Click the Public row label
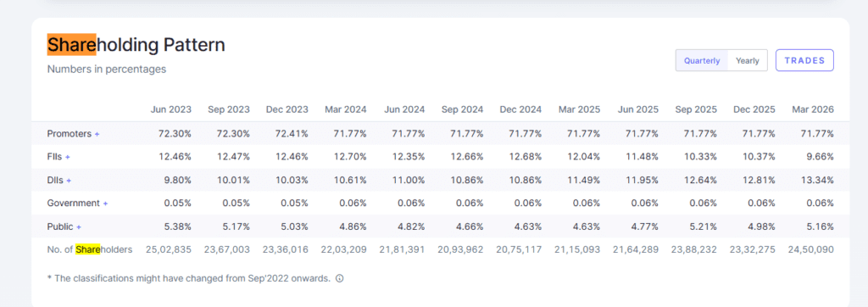The image size is (868, 307). coord(60,227)
